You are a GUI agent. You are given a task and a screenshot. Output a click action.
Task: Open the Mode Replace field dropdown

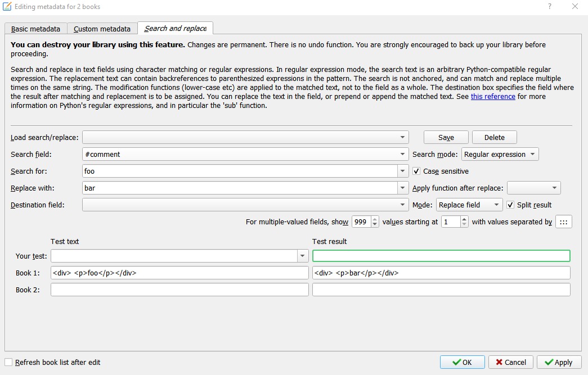click(x=469, y=205)
